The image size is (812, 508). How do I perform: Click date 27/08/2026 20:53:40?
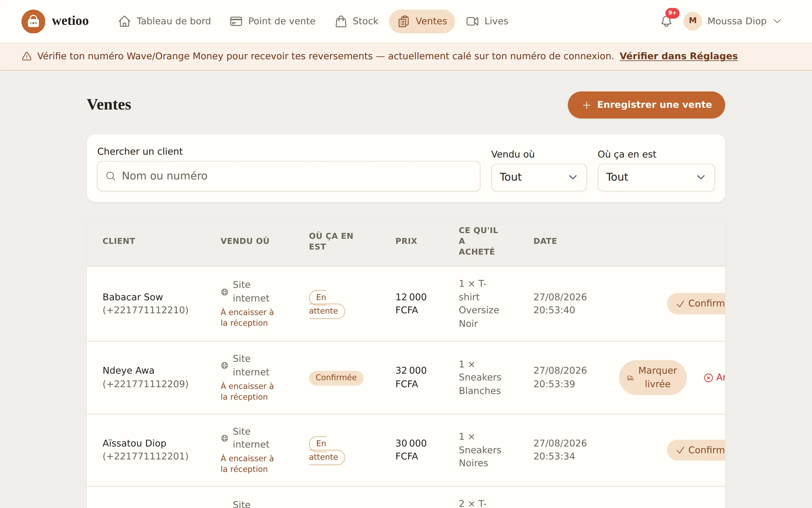click(560, 303)
